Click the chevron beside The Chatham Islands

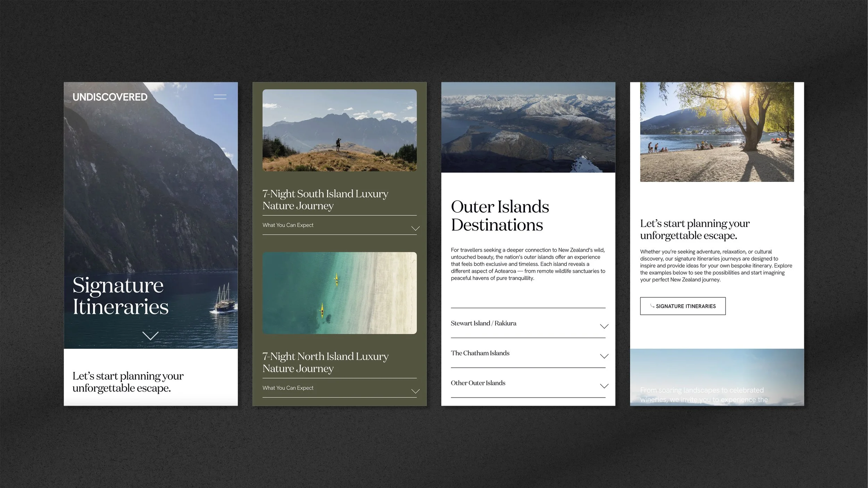[x=604, y=356]
